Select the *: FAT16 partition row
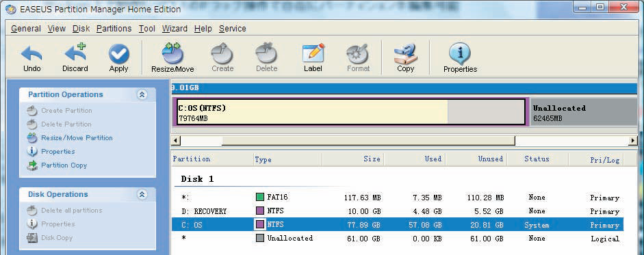This screenshot has height=255, width=644. click(x=397, y=198)
